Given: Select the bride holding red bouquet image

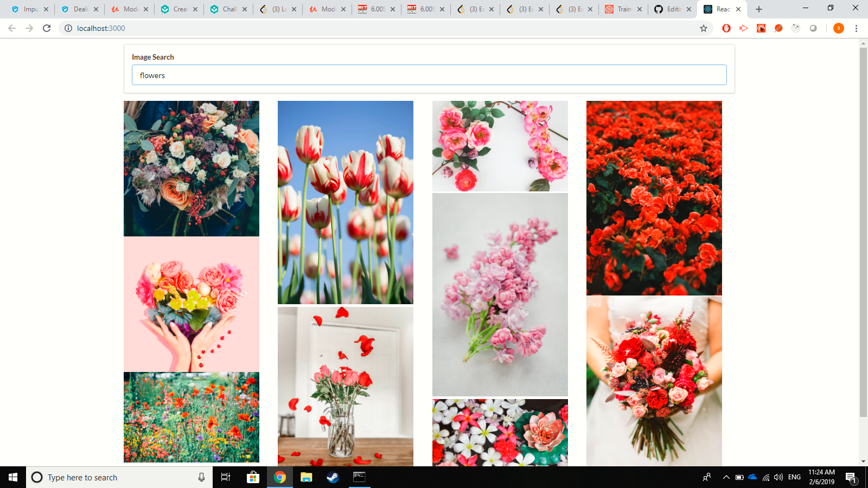Looking at the screenshot, I should [654, 381].
